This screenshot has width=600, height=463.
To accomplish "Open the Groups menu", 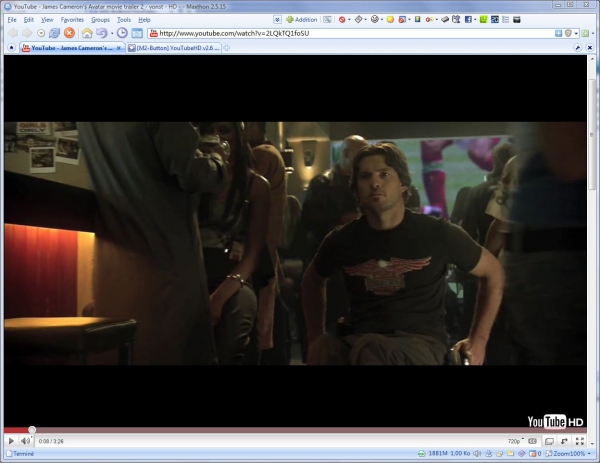I will pos(100,20).
